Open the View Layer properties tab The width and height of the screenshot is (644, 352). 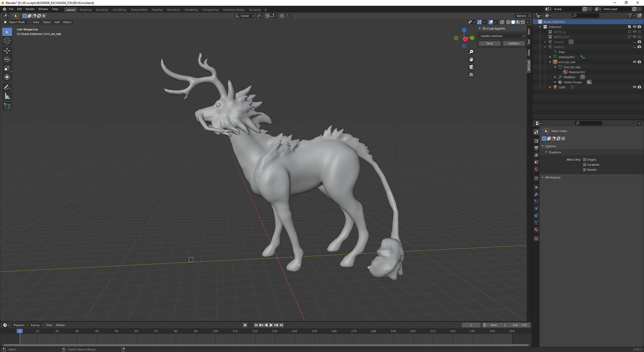(x=536, y=155)
